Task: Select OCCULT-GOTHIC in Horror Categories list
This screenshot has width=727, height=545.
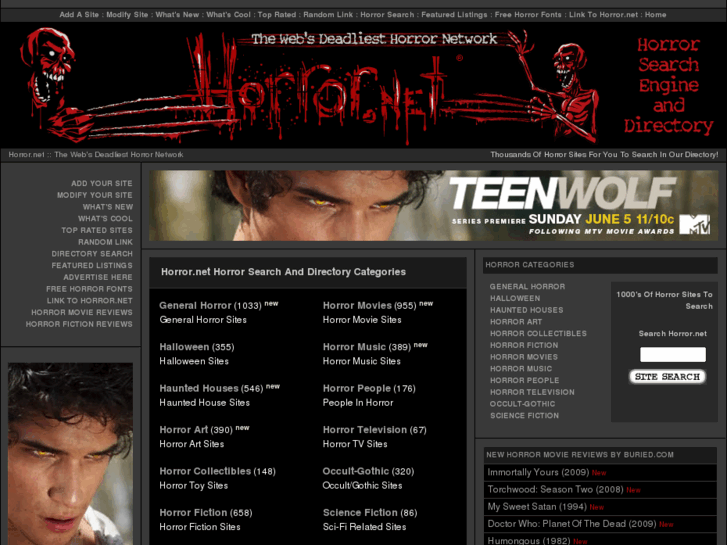Action: click(523, 404)
